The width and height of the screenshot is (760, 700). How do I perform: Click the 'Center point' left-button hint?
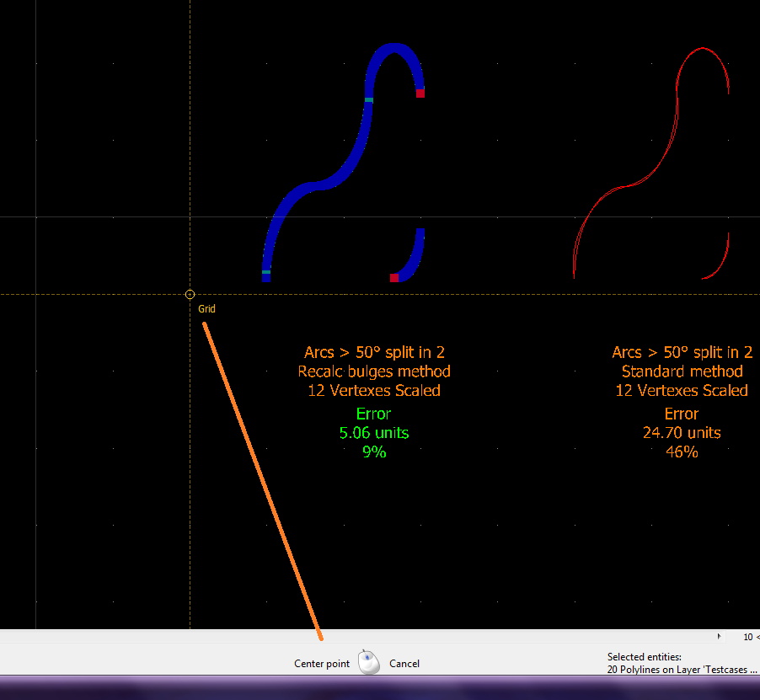click(322, 664)
